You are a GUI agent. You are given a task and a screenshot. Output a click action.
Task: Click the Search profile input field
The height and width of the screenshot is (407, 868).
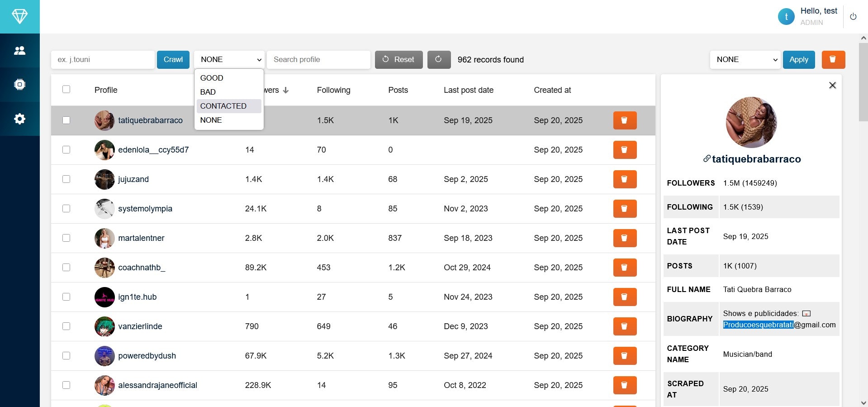[x=318, y=59]
